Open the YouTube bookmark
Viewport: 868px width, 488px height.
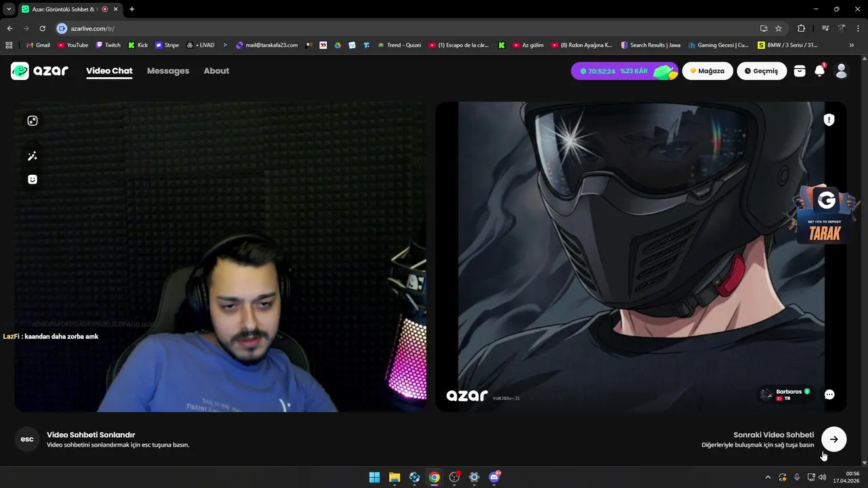click(73, 45)
